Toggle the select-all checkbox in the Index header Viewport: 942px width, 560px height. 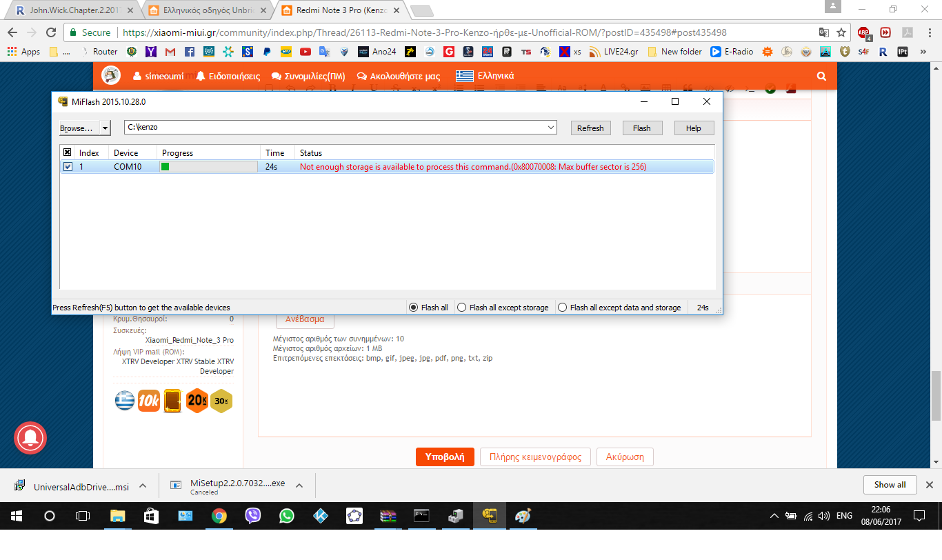tap(68, 152)
